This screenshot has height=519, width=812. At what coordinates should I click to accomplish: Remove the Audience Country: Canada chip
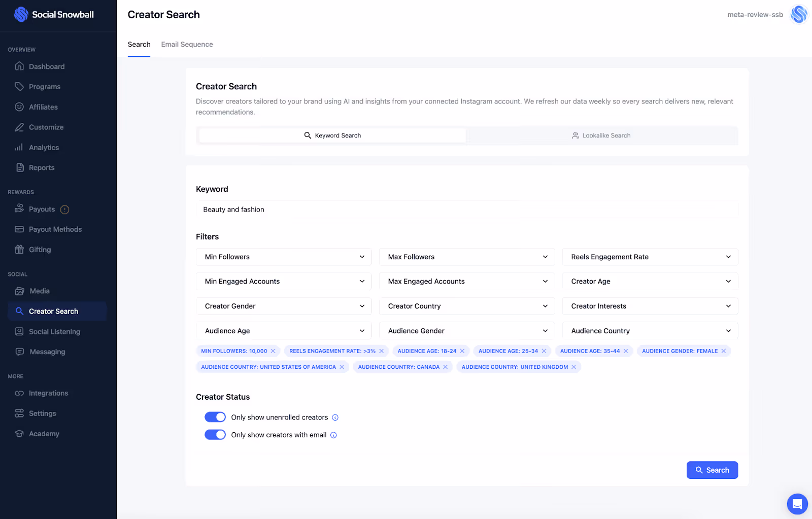point(446,367)
